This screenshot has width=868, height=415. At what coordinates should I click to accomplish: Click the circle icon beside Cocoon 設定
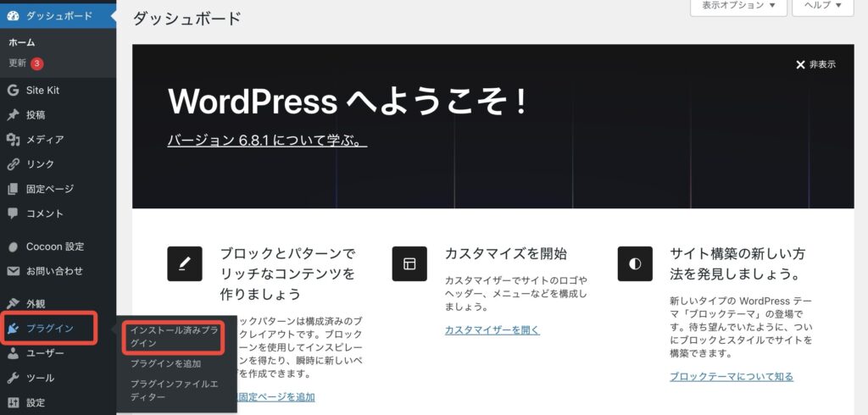pyautogui.click(x=13, y=246)
